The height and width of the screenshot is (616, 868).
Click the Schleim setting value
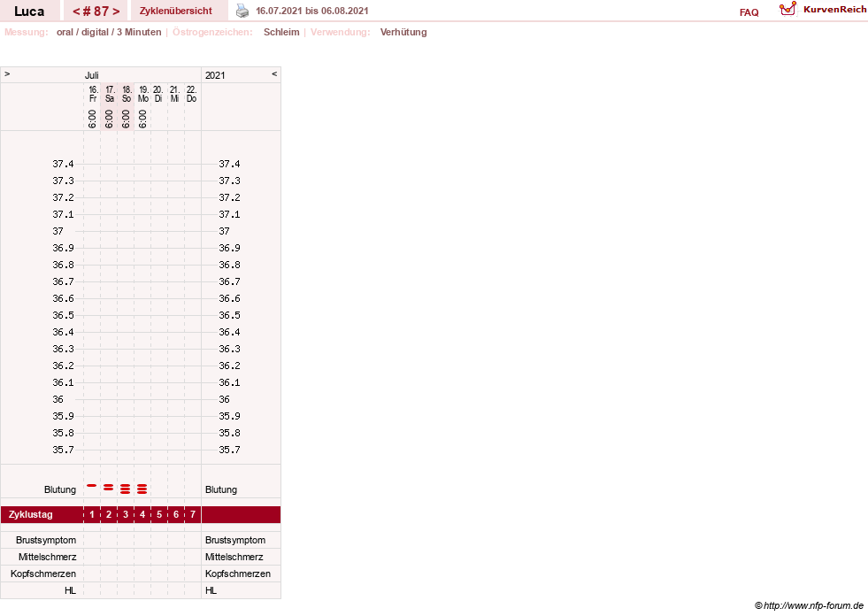(x=281, y=32)
